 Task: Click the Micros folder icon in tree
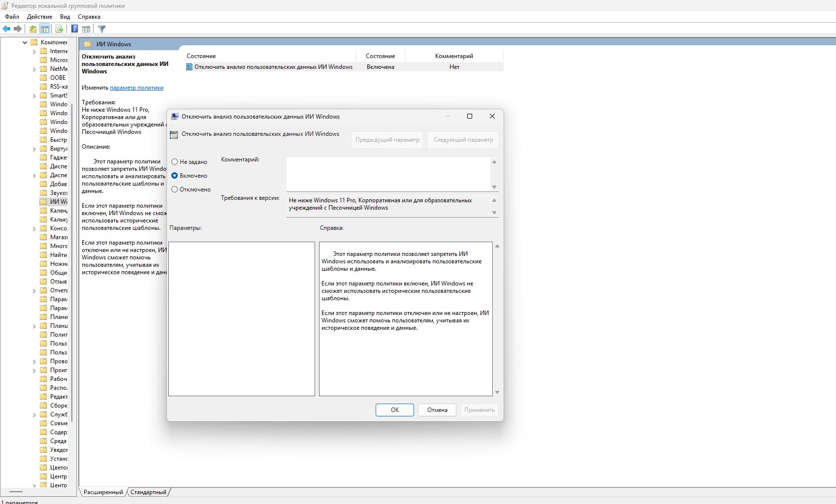click(x=43, y=60)
